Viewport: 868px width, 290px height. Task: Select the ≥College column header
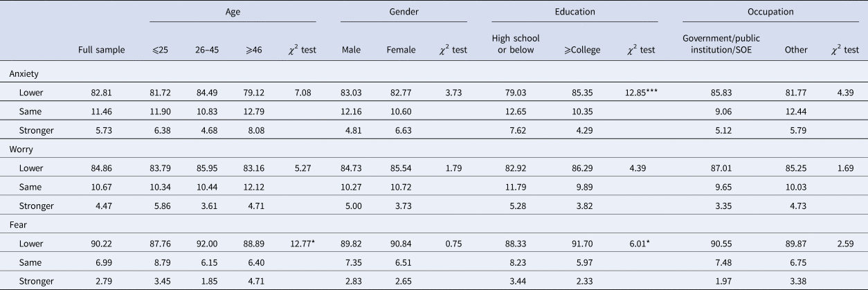[x=582, y=50]
